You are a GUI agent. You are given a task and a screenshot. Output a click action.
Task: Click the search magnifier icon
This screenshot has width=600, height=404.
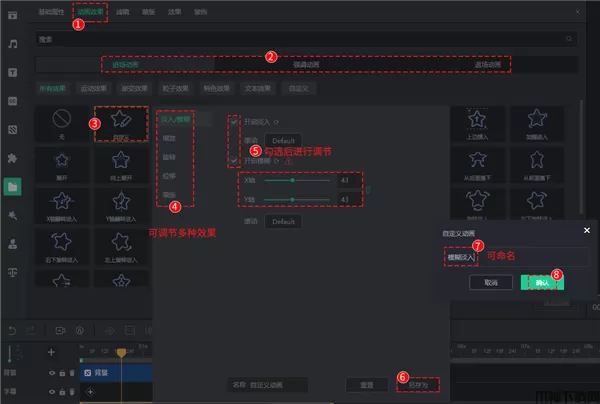pos(569,39)
